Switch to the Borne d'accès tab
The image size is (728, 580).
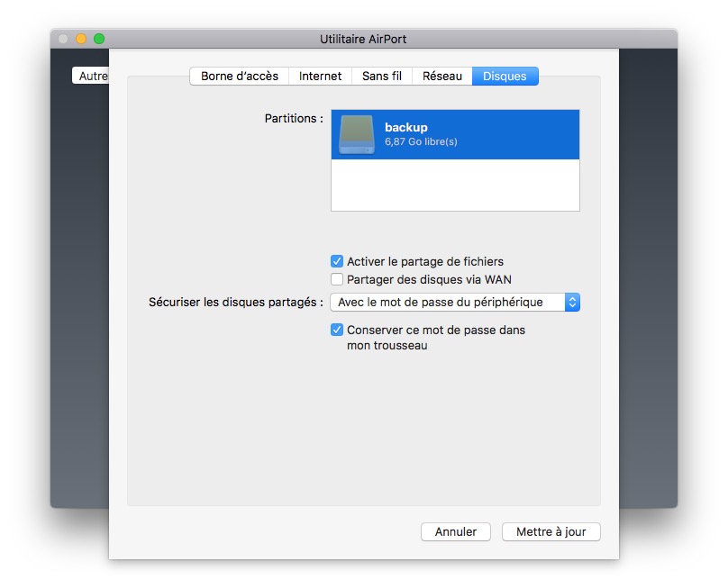239,76
